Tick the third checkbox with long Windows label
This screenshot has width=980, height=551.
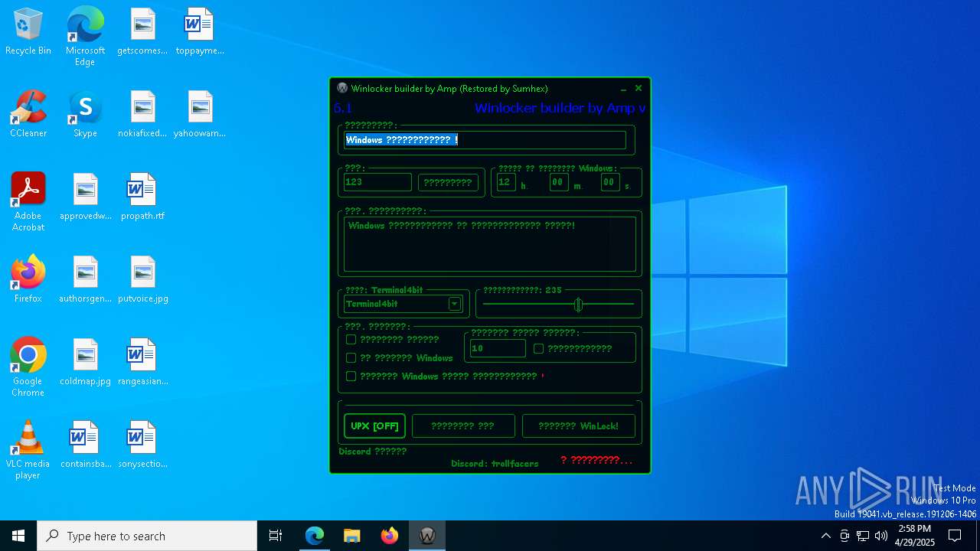[351, 377]
